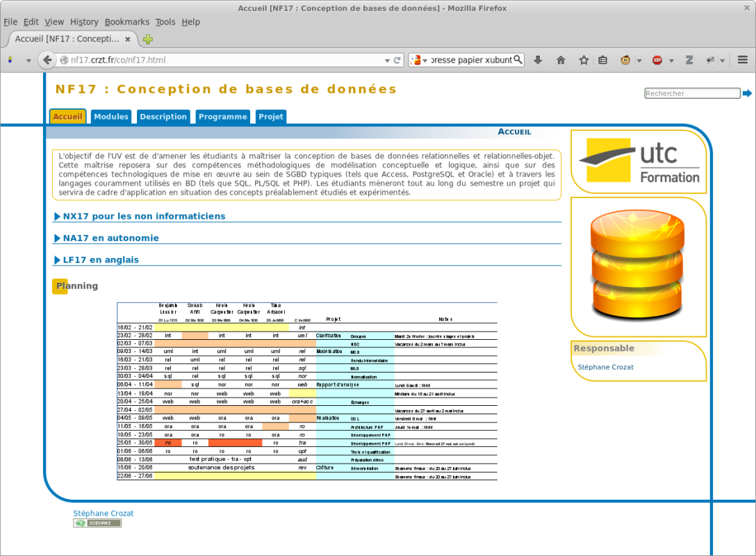Click the Accueil [NF17 : Concepti... browser tab
756x556 pixels.
tap(72, 39)
